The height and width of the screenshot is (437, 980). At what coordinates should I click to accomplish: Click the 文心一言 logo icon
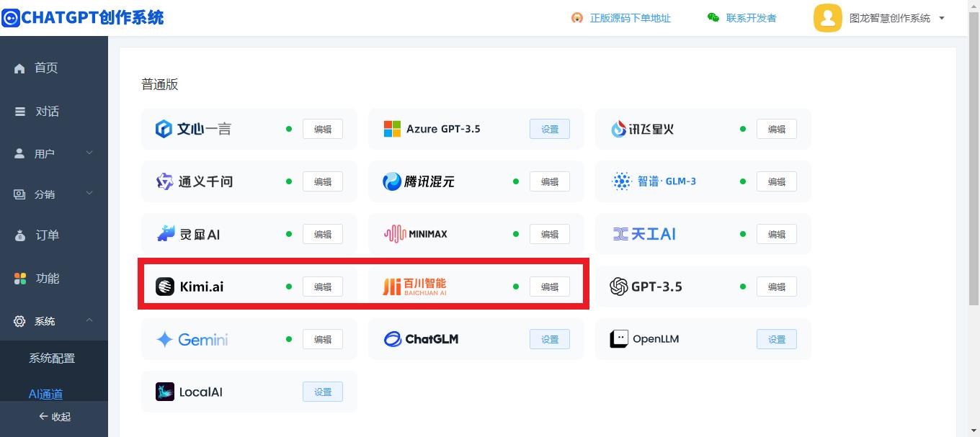click(164, 129)
